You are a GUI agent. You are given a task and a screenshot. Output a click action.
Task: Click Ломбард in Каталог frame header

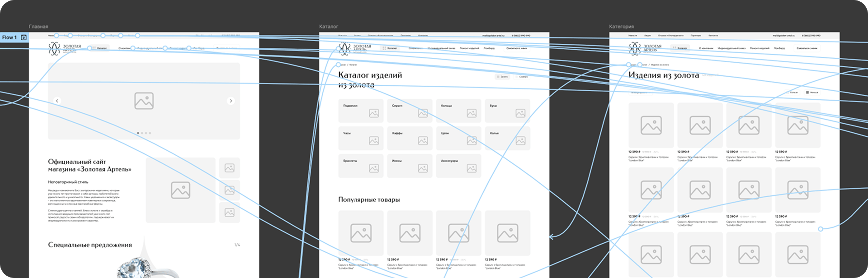pyautogui.click(x=489, y=48)
